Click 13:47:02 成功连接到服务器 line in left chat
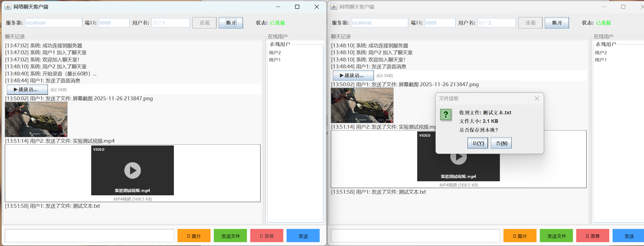Screen dimensions: 644x246 [x=44, y=46]
